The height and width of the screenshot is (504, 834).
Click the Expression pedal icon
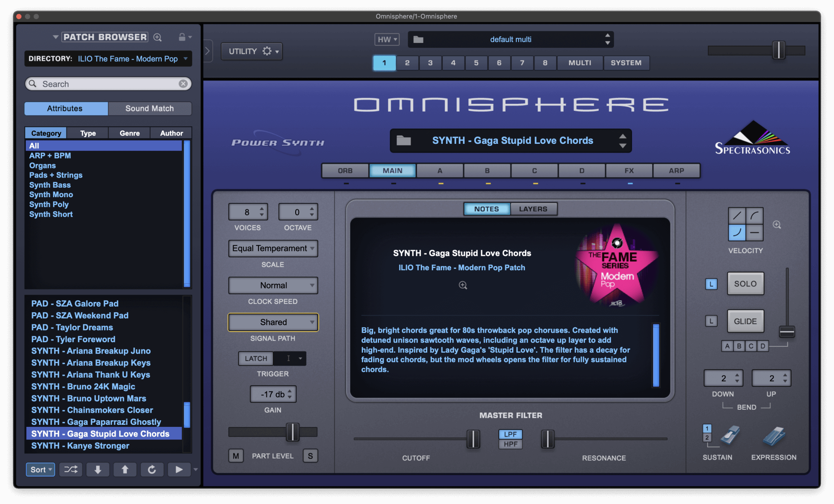point(774,436)
